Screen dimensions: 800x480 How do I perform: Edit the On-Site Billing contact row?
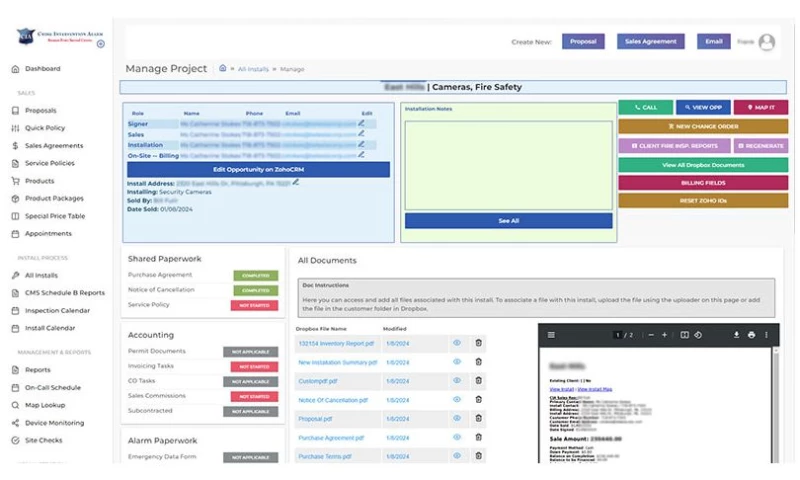[x=361, y=155]
